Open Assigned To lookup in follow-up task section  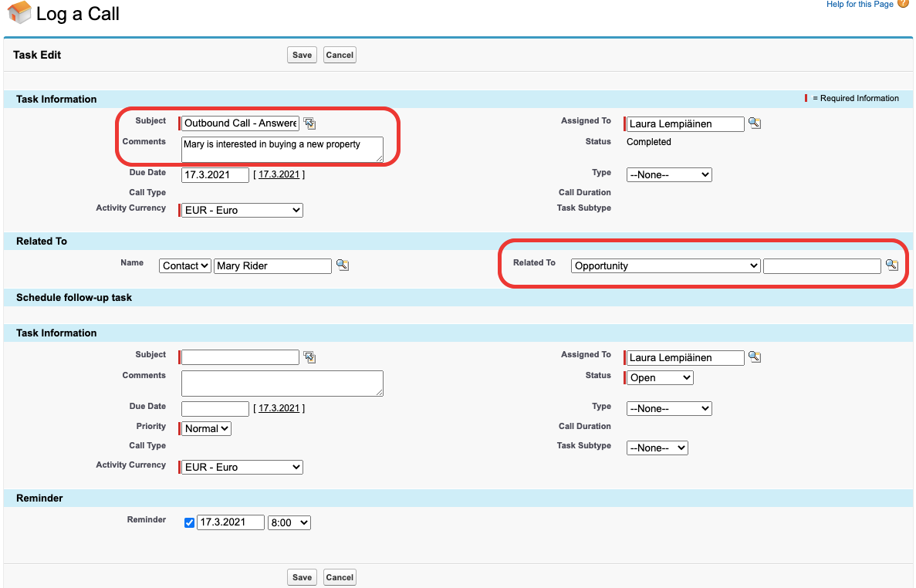[755, 357]
